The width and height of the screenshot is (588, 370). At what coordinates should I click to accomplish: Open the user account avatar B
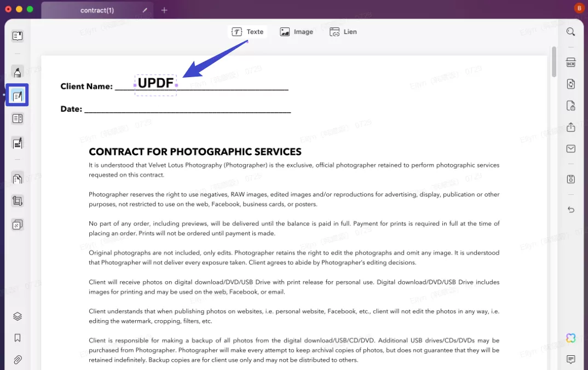point(579,8)
